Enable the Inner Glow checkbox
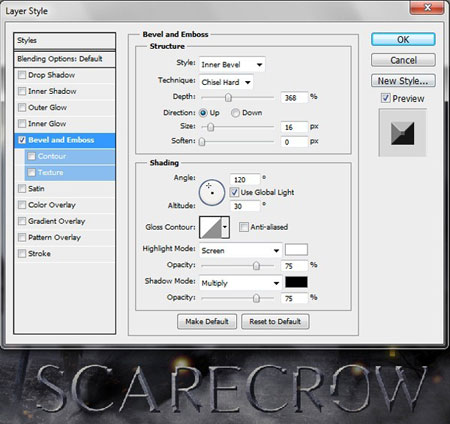Screen dimensions: 450x424 click(x=22, y=124)
